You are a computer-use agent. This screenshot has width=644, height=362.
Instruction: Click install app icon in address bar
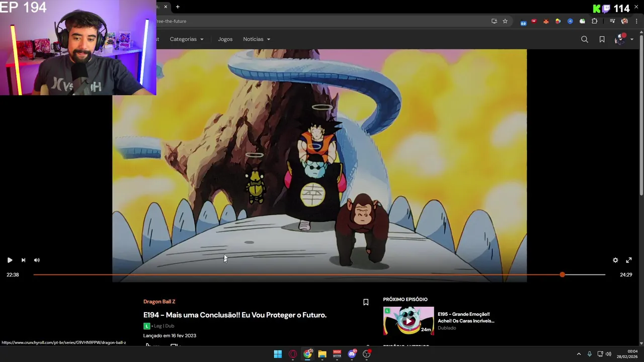[494, 21]
